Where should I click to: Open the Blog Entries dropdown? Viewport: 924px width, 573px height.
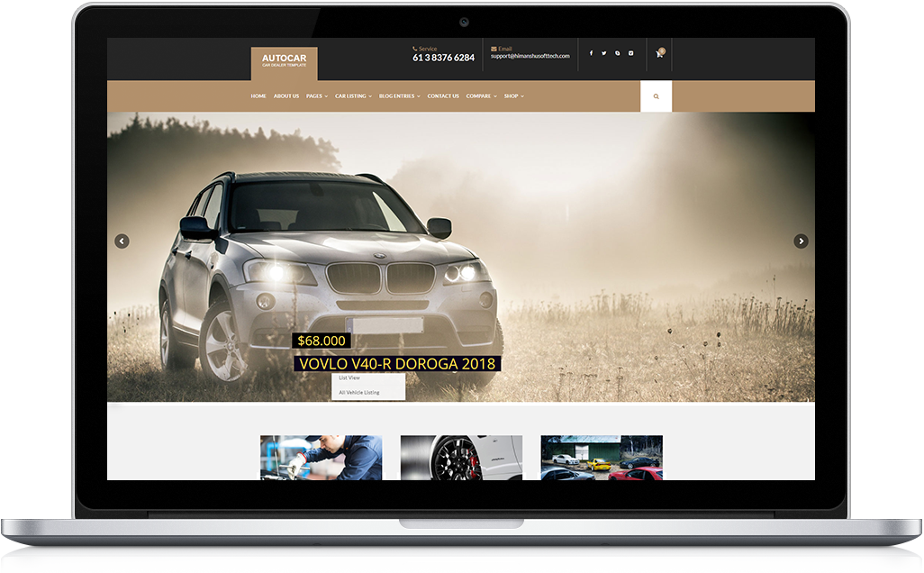tap(399, 96)
